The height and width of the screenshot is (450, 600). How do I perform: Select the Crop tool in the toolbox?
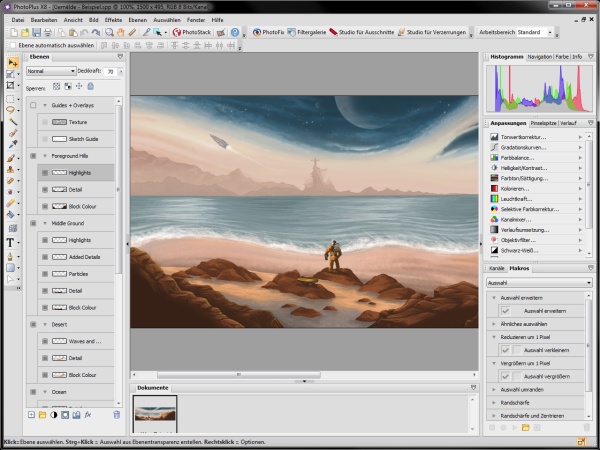click(x=10, y=85)
